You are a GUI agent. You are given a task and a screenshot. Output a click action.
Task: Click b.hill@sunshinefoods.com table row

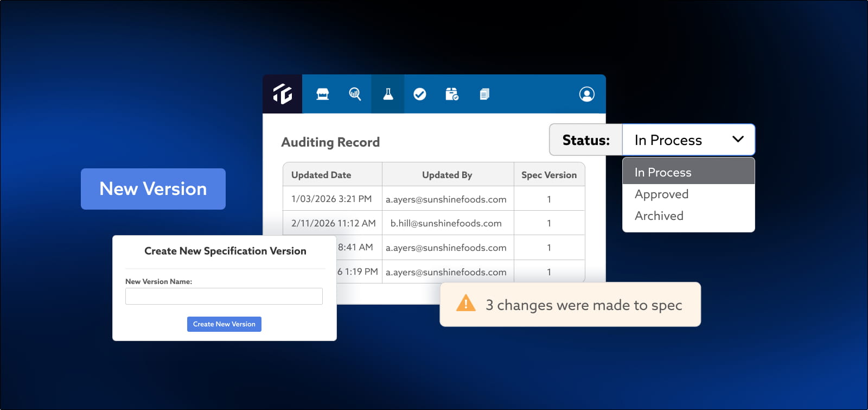(434, 223)
